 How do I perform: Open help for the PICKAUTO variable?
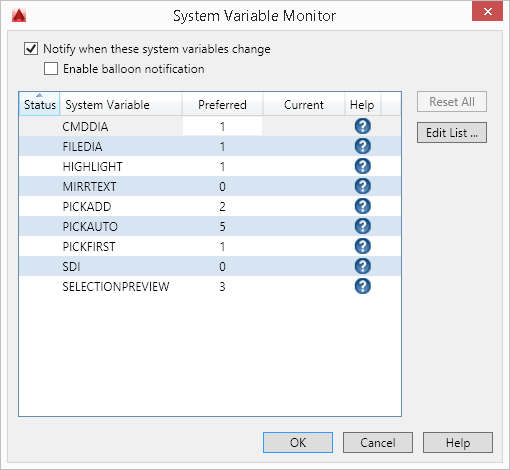pos(363,226)
